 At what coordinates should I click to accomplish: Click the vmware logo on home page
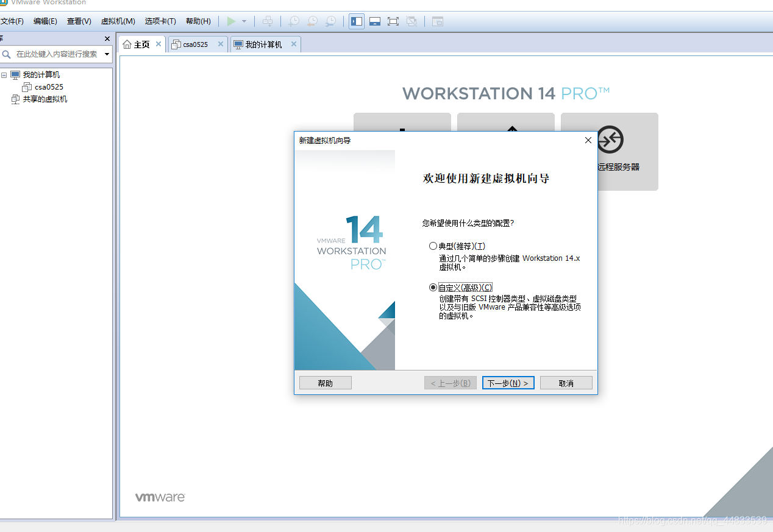coord(160,497)
